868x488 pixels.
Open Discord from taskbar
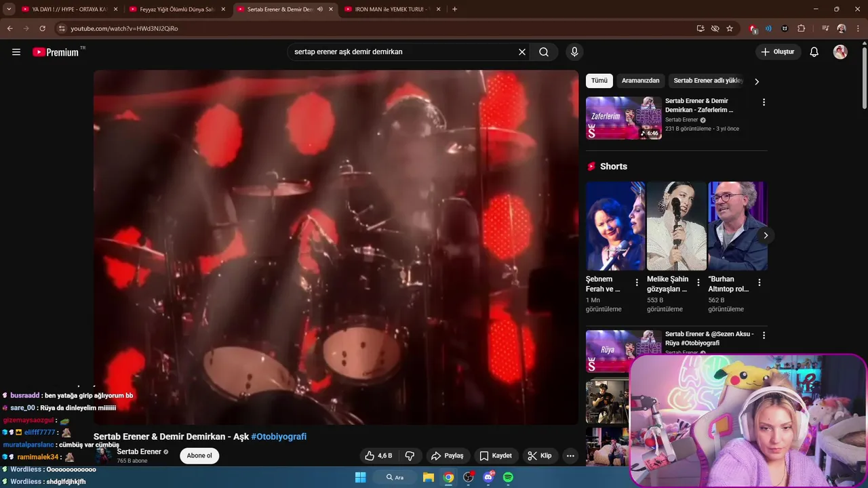489,477
